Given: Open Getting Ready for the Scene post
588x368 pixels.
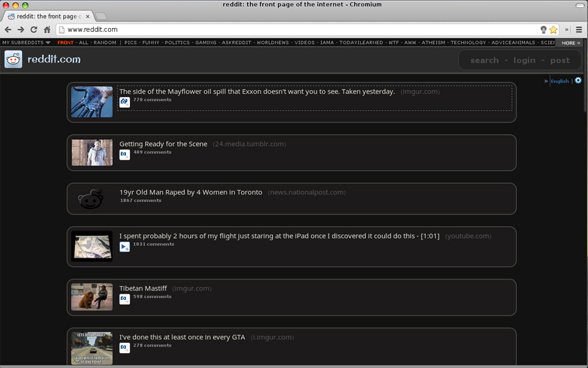Looking at the screenshot, I should pyautogui.click(x=163, y=144).
